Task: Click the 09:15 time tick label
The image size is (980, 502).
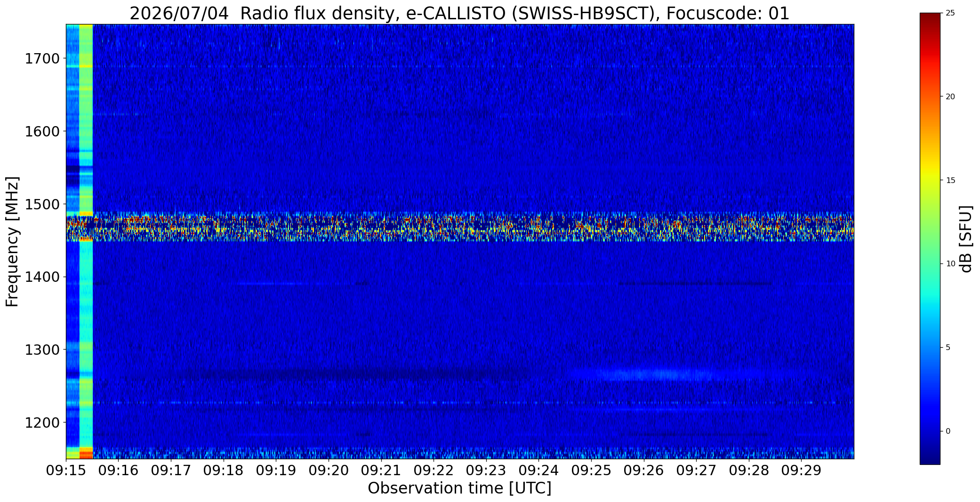Action: (x=66, y=470)
